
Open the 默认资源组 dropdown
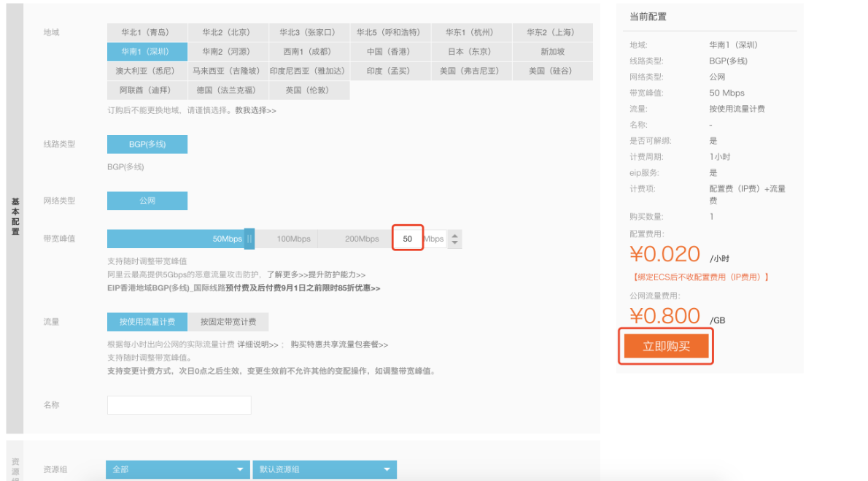point(324,469)
